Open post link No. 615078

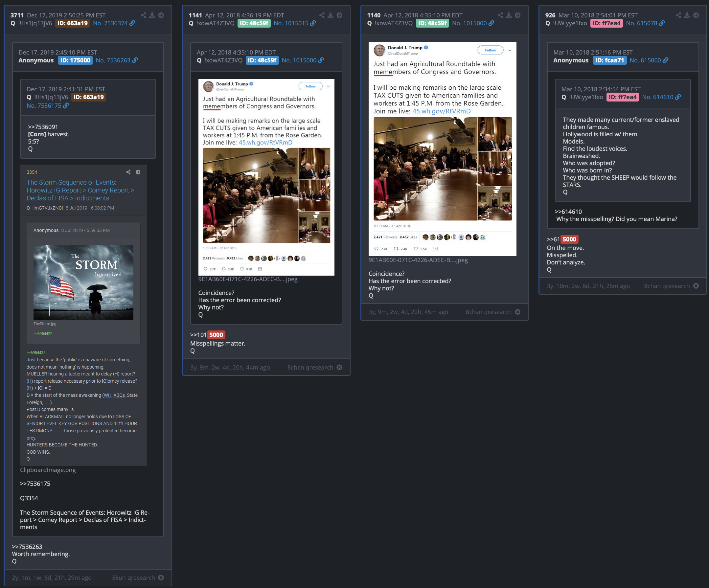pyautogui.click(x=645, y=23)
